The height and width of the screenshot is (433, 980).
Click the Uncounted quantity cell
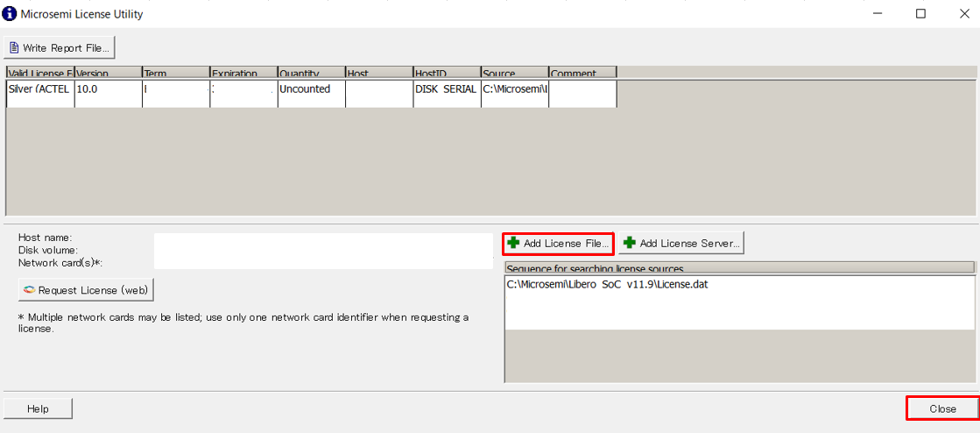click(311, 93)
